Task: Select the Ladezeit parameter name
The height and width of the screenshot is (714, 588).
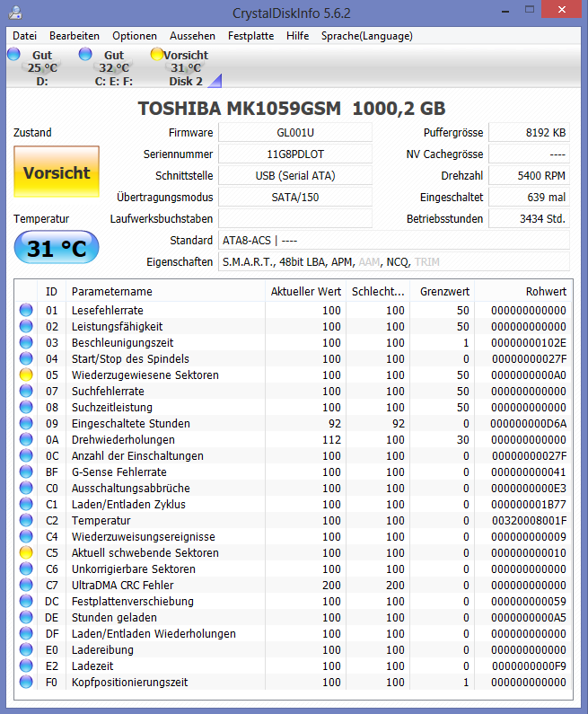Action: click(92, 666)
